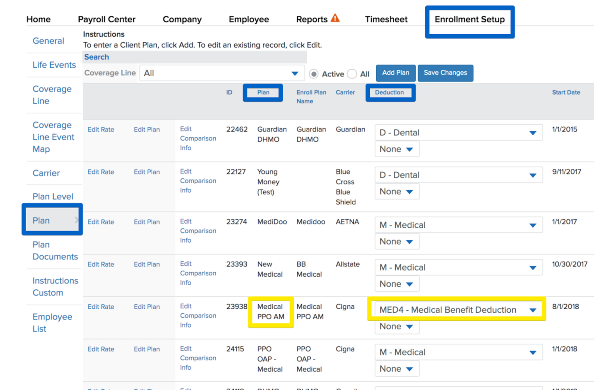Click the Reports warning triangle icon
Viewport: 594px width, 390px height.
tap(335, 18)
